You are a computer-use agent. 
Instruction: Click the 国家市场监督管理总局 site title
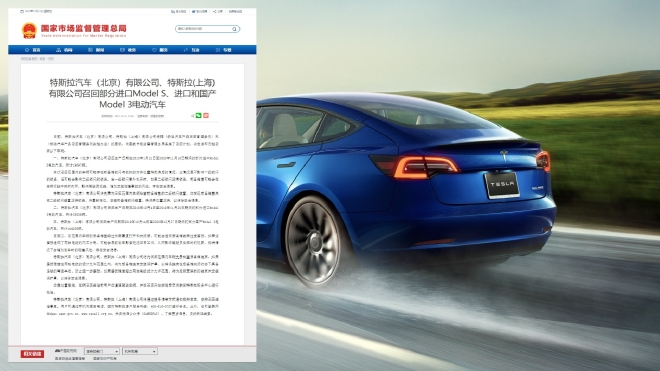(83, 28)
